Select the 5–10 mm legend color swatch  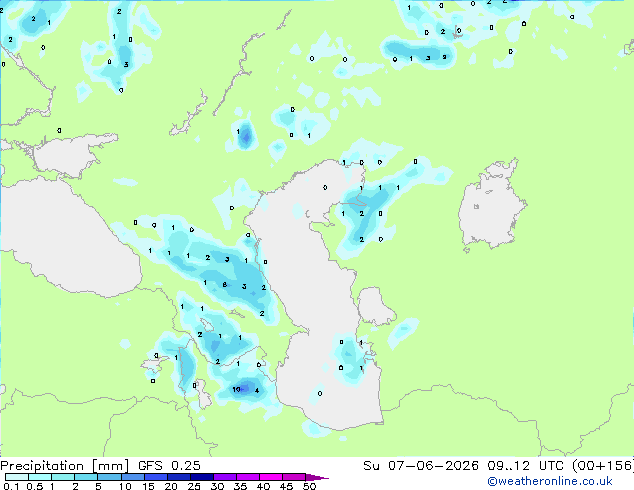(110, 477)
